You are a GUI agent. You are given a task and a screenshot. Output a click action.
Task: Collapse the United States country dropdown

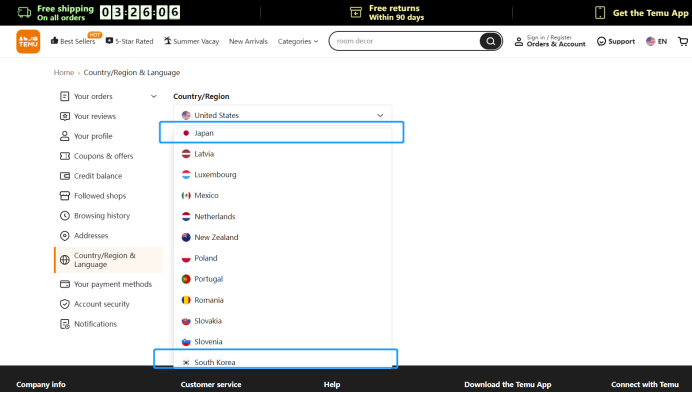(282, 115)
